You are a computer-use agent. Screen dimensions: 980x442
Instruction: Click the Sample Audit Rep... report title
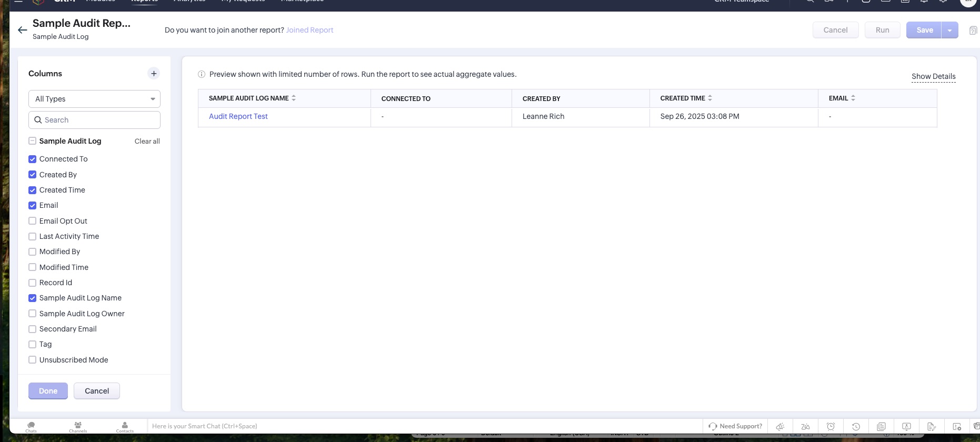pos(82,23)
